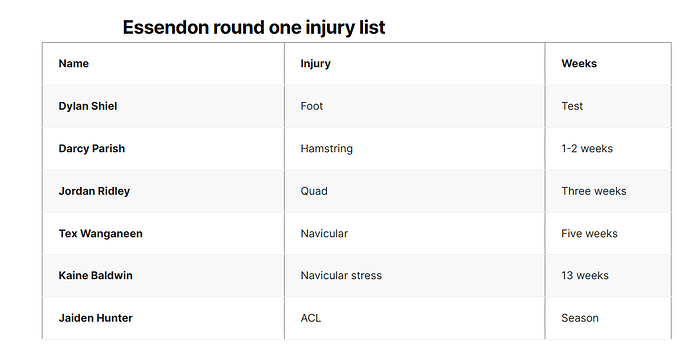Screen dimensions: 690x363
Task: Select the Name column header
Action: (x=163, y=63)
